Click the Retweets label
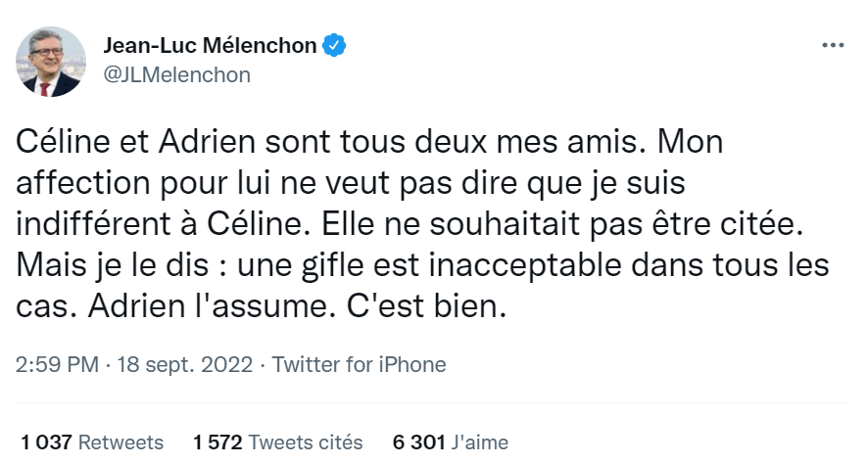Screen dimensions: 868x465 (121, 442)
